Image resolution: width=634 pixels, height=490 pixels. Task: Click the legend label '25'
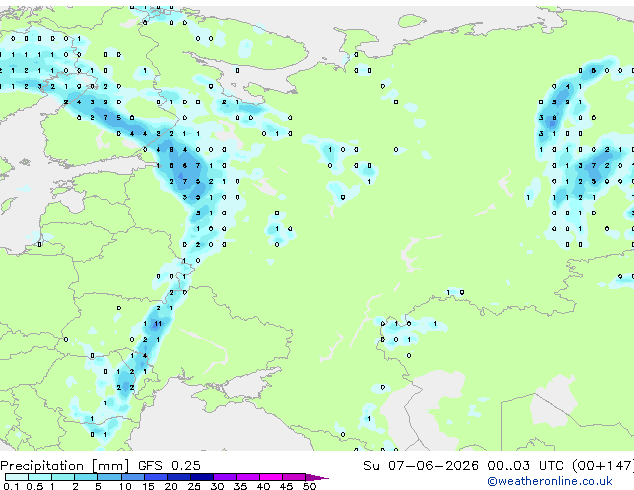click(194, 486)
